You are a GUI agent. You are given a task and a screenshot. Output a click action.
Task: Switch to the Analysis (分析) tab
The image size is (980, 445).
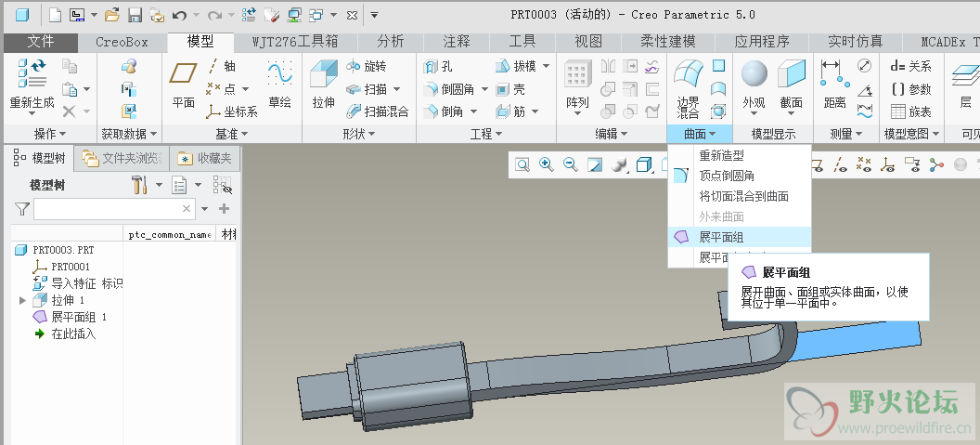391,43
